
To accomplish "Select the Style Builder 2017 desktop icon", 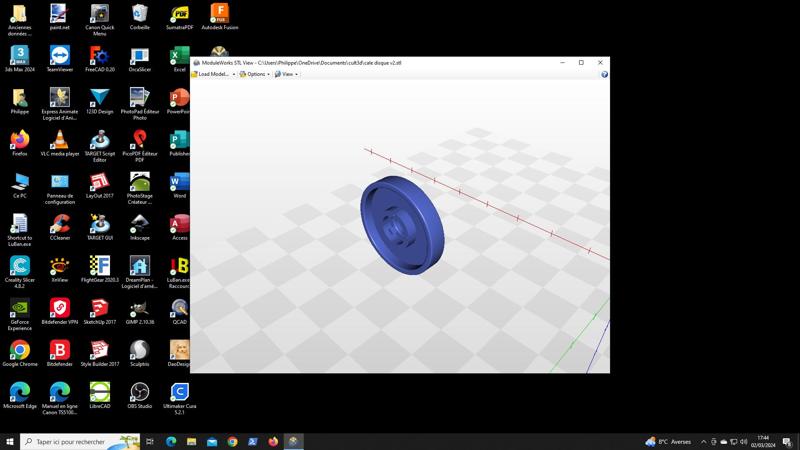I will pos(99,354).
